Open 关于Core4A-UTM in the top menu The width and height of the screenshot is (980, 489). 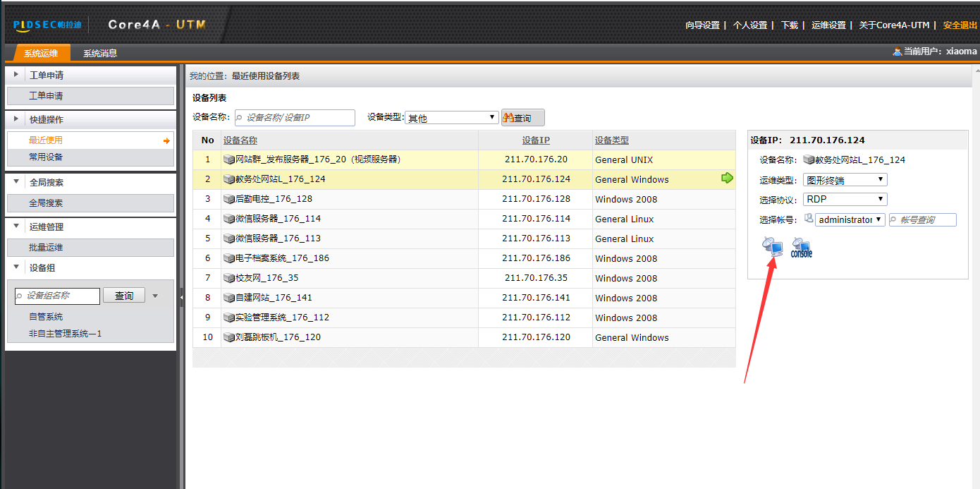click(x=894, y=25)
